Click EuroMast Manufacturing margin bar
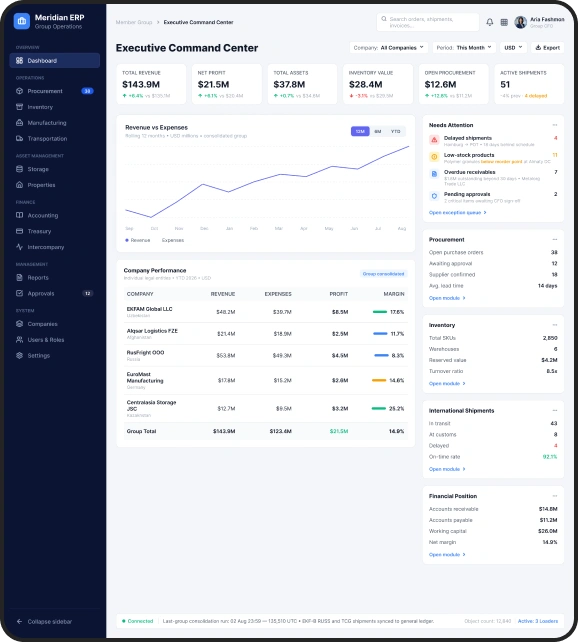 point(379,380)
